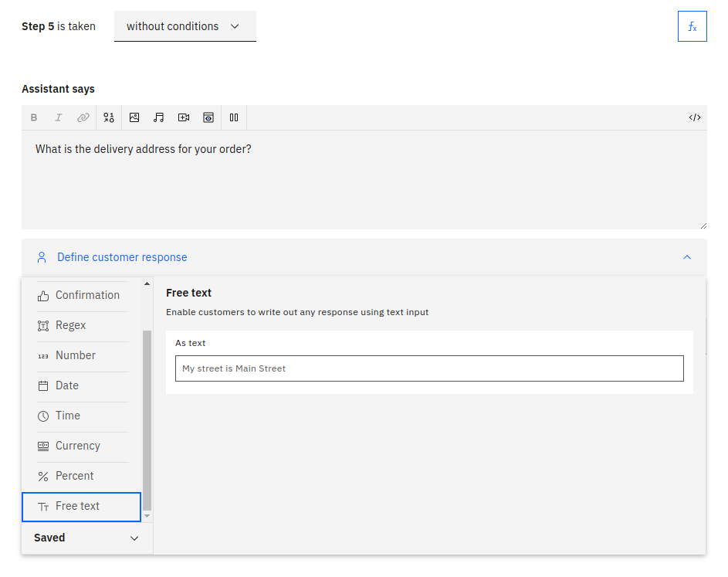Switch editor to code view

coord(695,117)
